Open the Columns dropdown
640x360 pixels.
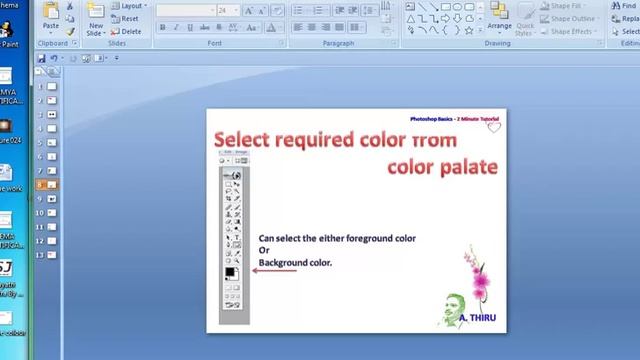[x=357, y=27]
